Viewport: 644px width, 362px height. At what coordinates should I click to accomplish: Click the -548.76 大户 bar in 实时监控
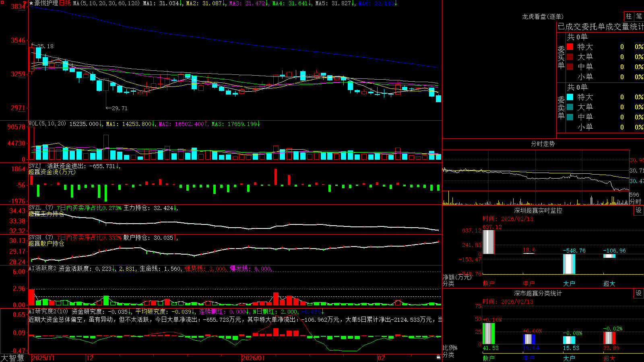(x=569, y=264)
